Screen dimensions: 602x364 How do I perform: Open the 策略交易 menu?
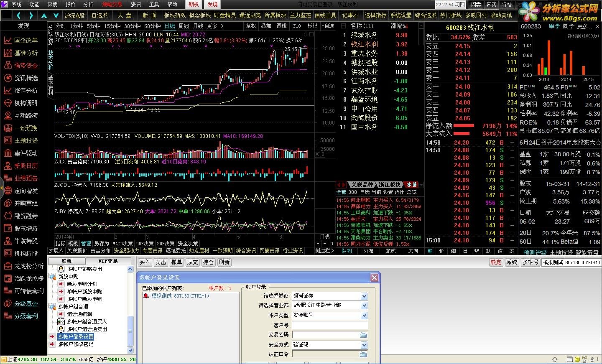tap(112, 4)
